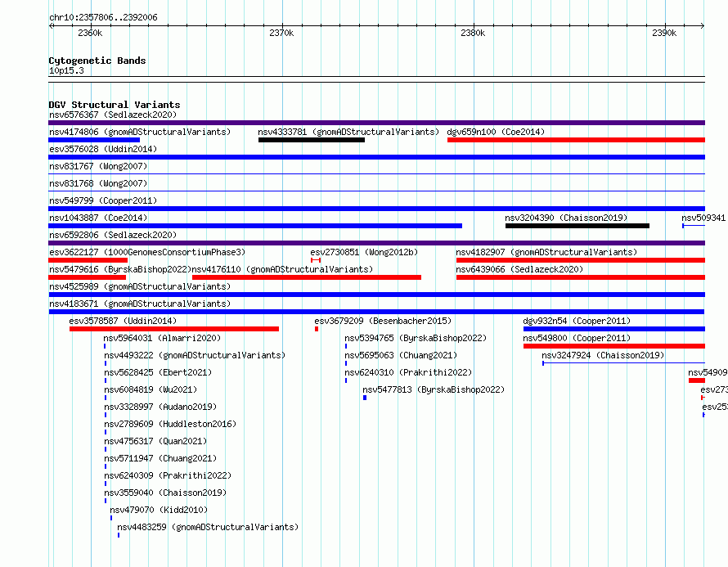Viewport: 728px width, 567px height.
Task: Click the 2370k ruler marker
Action: click(281, 33)
